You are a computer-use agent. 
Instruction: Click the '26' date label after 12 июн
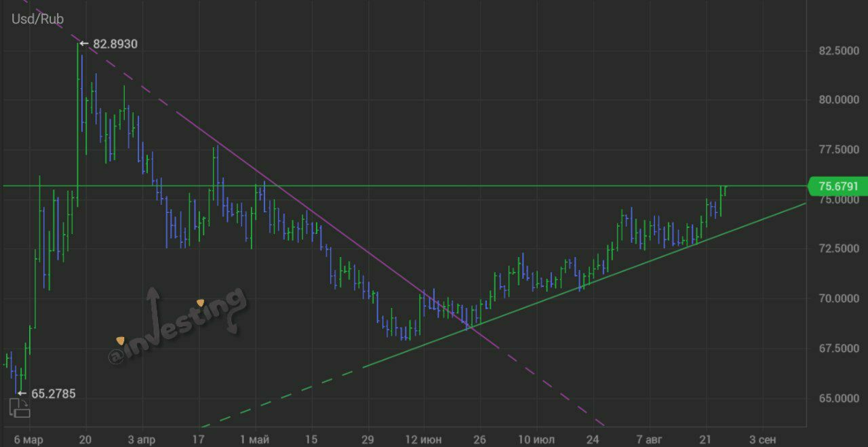(479, 440)
